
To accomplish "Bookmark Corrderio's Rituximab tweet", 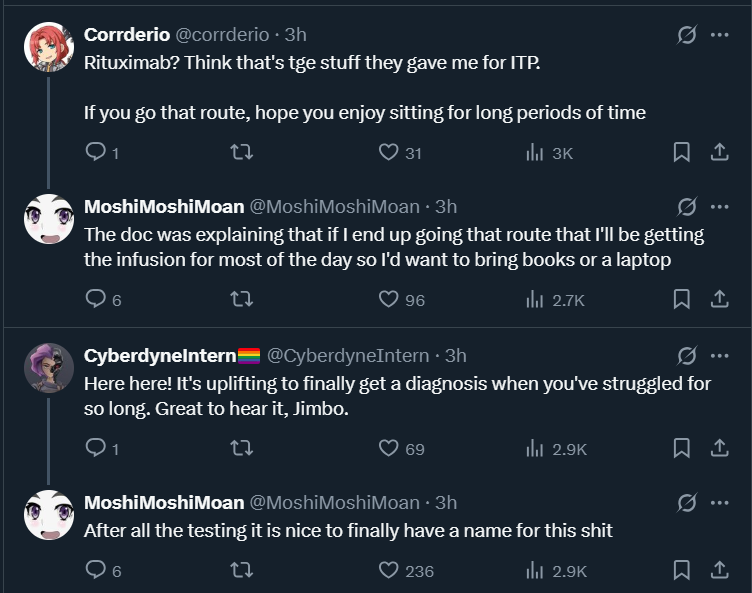I will click(681, 153).
